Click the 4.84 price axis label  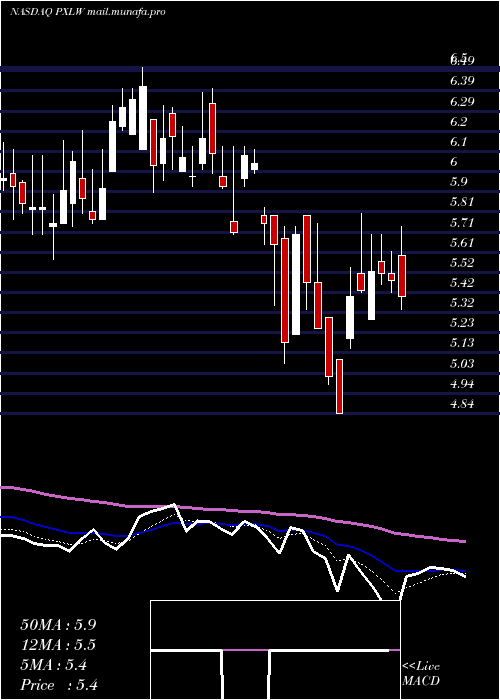tap(462, 404)
